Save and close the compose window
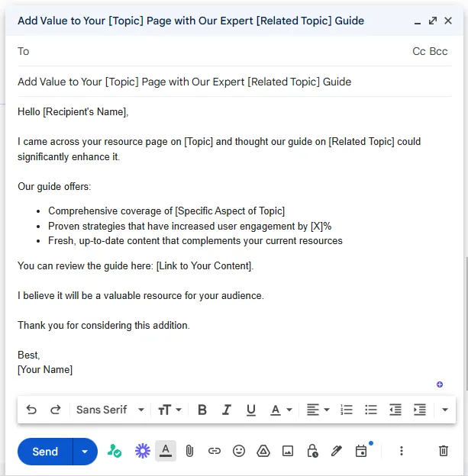Image resolution: width=468 pixels, height=476 pixels. pyautogui.click(x=448, y=21)
